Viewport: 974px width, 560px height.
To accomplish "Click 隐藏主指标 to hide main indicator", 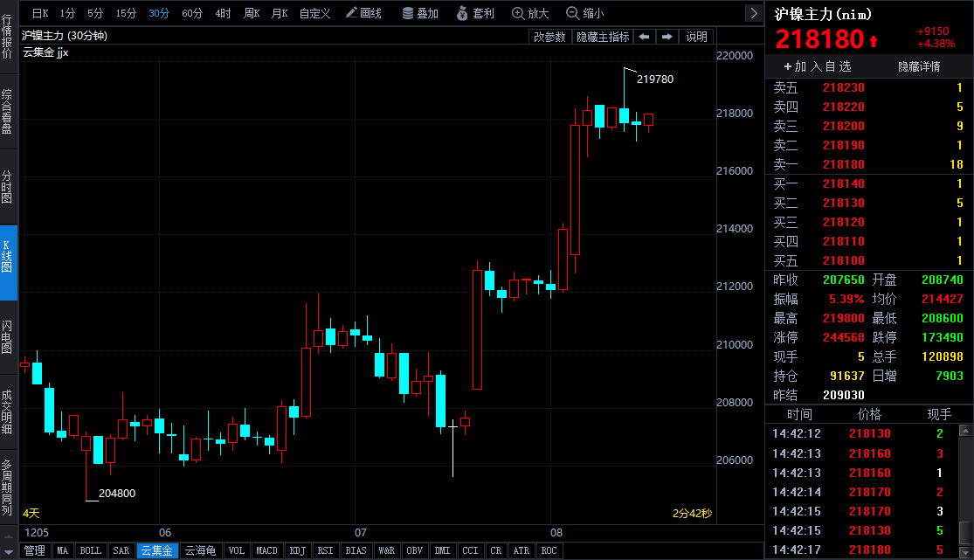I will coord(603,37).
